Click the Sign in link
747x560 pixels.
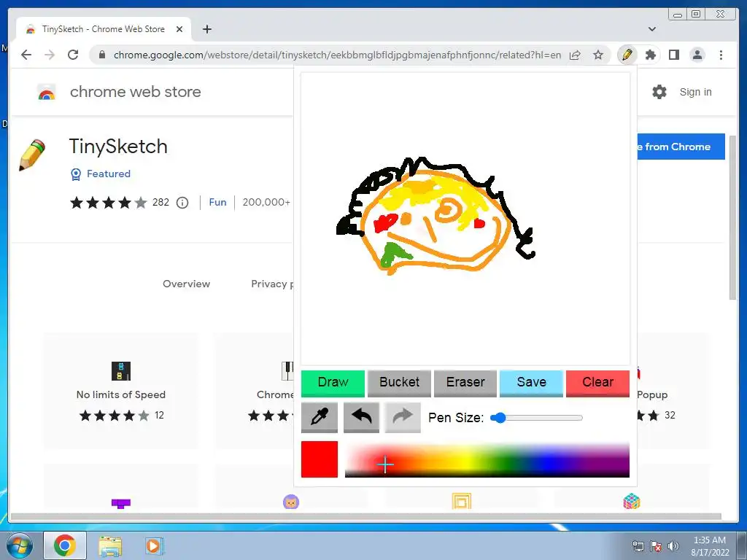click(x=695, y=92)
